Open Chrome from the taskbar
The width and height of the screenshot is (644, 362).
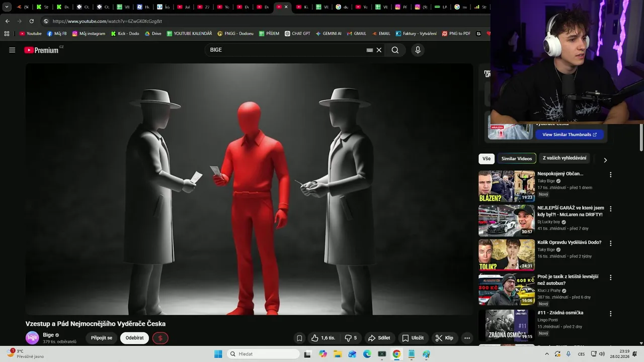click(x=396, y=354)
